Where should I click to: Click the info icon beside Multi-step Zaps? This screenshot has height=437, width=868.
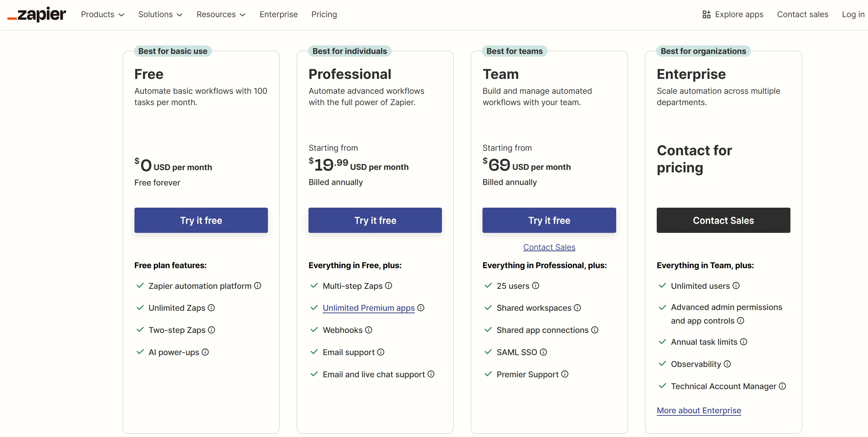[389, 286]
